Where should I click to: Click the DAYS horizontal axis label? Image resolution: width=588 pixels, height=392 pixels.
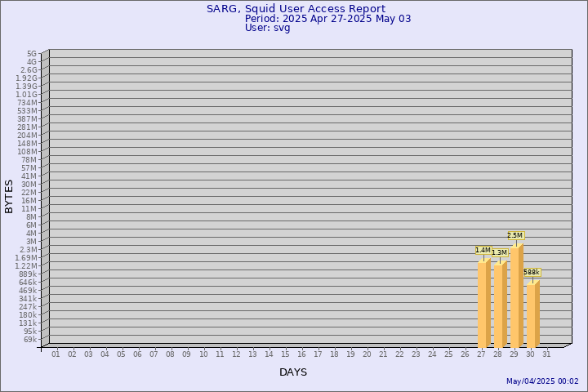tap(293, 372)
